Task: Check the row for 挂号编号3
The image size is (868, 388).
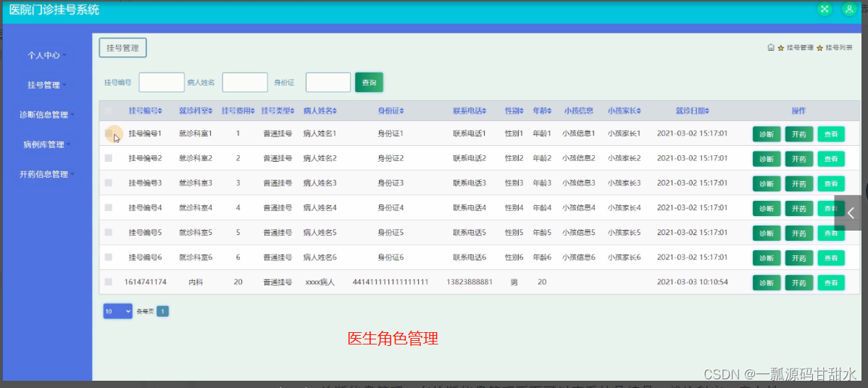Action: (x=109, y=182)
